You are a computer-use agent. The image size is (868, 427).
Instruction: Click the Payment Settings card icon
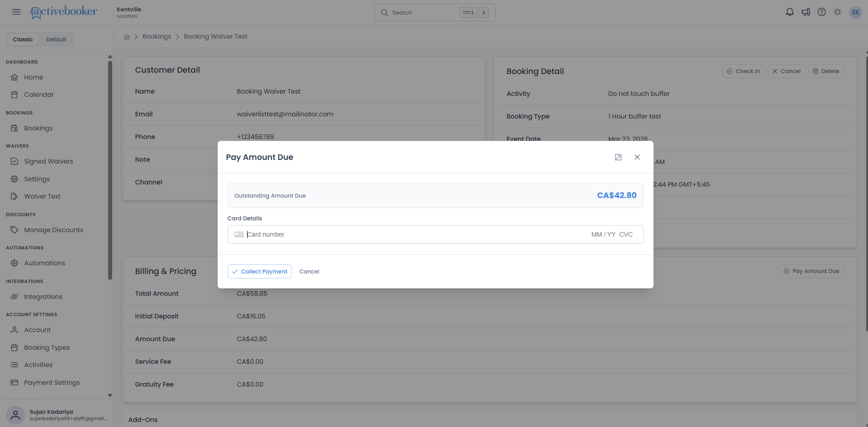[x=15, y=382]
